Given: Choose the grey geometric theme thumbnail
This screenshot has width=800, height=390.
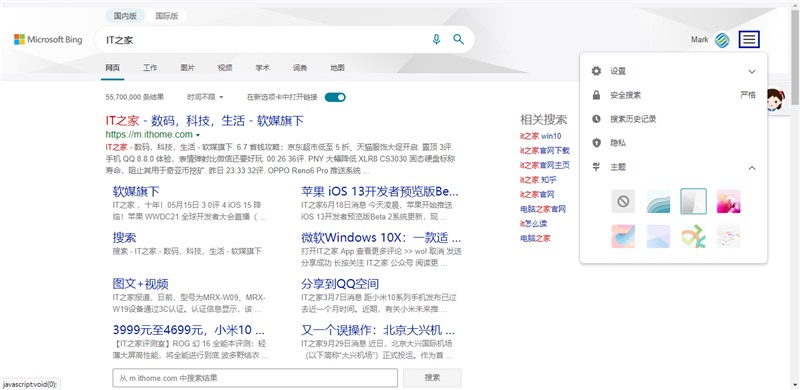Looking at the screenshot, I should click(693, 201).
